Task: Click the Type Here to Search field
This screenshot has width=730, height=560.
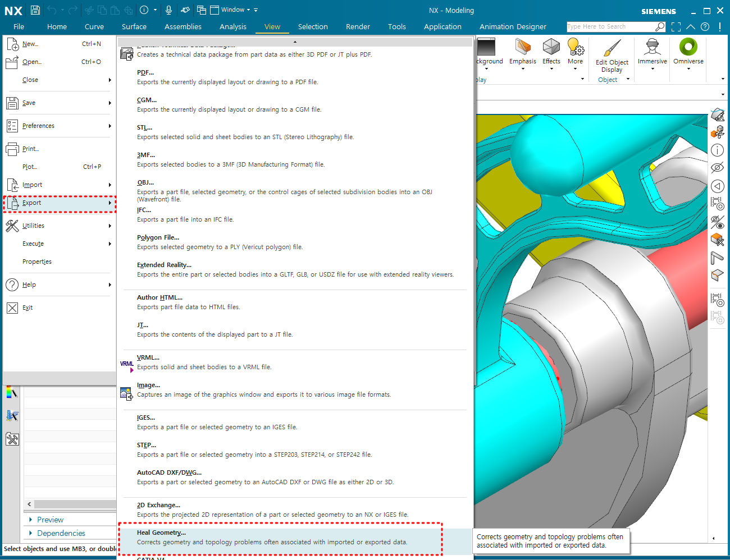Action: [x=610, y=26]
